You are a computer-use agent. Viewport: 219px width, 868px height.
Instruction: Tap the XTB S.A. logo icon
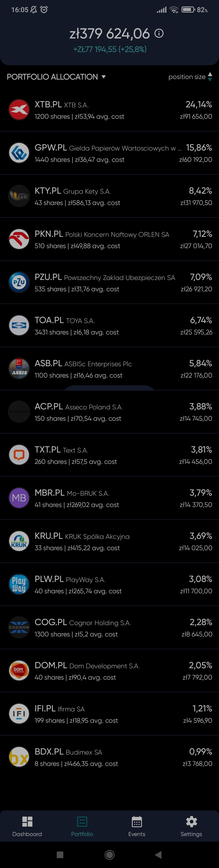19,110
